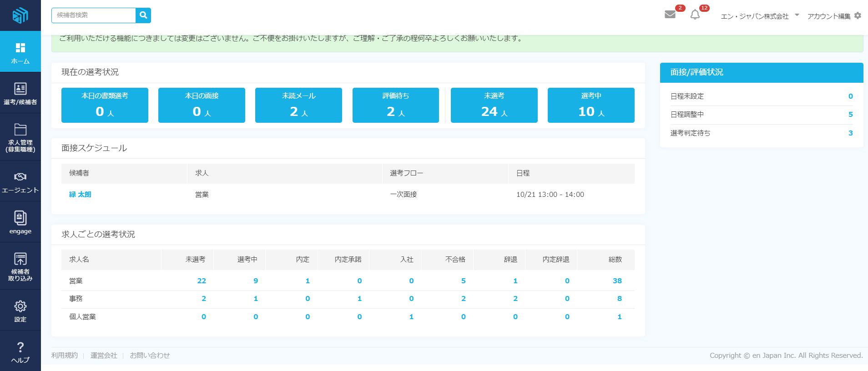Click the 総数 value 38 for 営業

click(x=617, y=281)
